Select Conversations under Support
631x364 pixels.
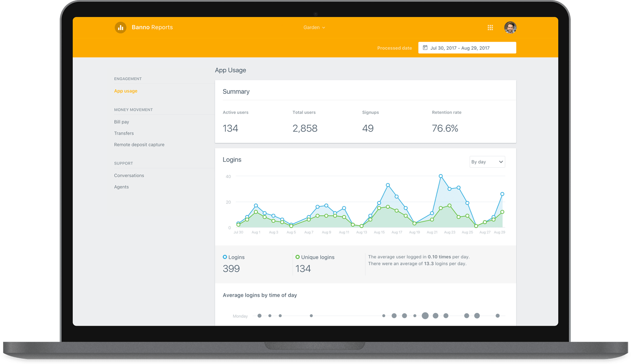tap(129, 175)
